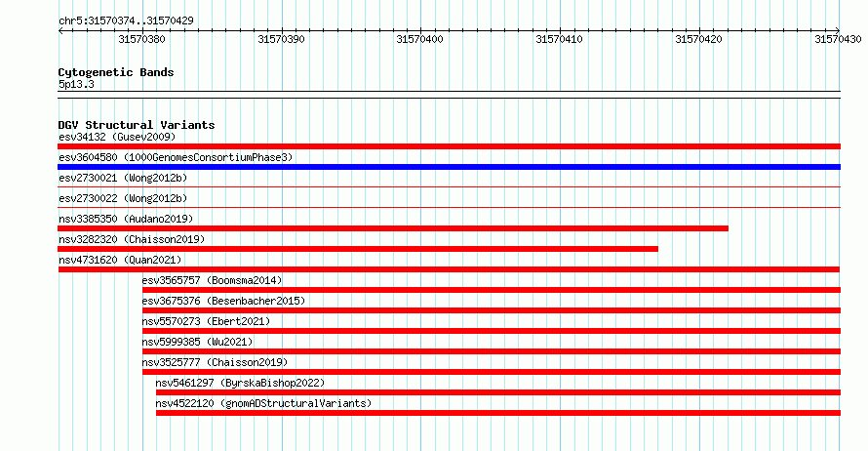
Task: Select the red bar under esv34132
Action: 449,146
